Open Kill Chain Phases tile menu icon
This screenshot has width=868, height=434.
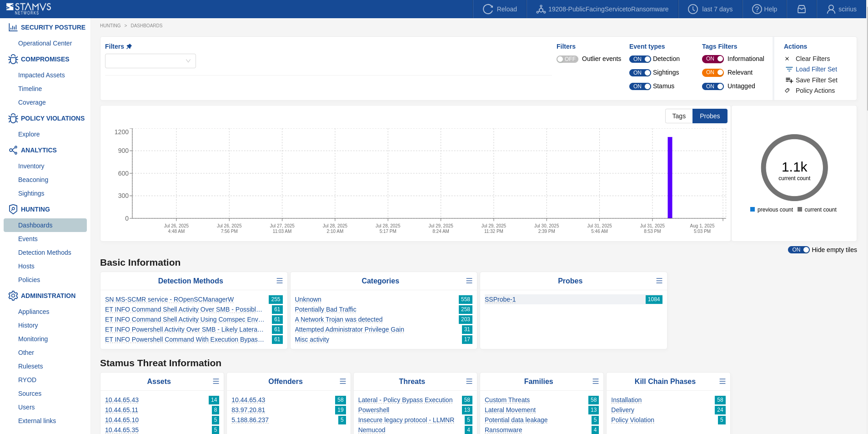click(722, 381)
